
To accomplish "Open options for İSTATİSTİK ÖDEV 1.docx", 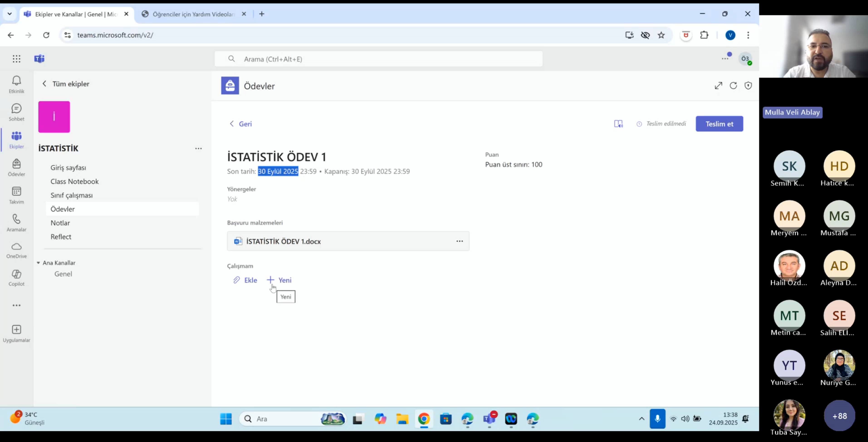I will (x=460, y=241).
